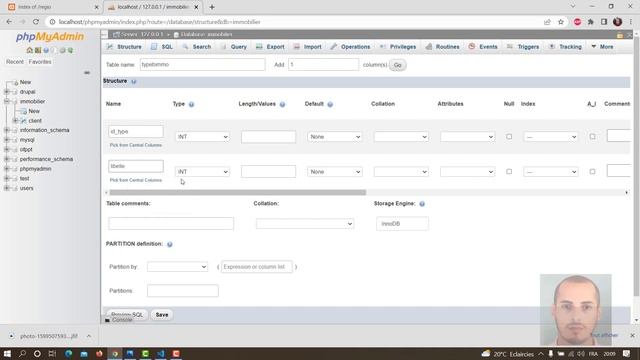Focus the Table name input field

(202, 64)
